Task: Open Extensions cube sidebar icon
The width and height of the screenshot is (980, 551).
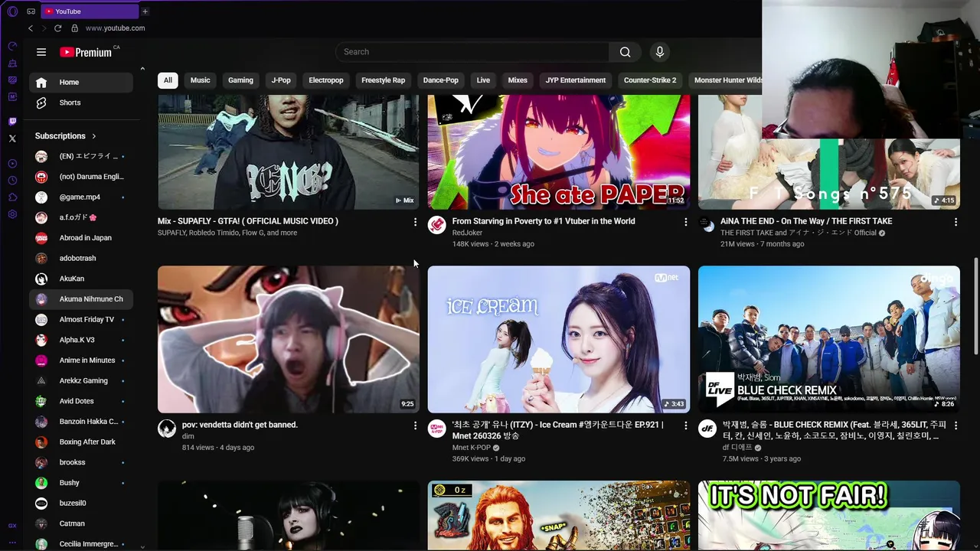Action: (x=12, y=197)
